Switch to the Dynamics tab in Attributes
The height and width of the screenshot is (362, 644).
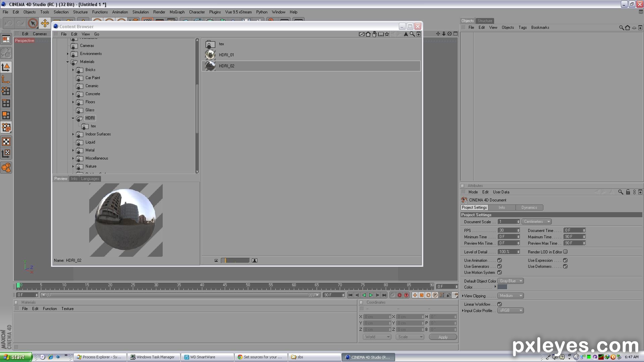point(529,207)
